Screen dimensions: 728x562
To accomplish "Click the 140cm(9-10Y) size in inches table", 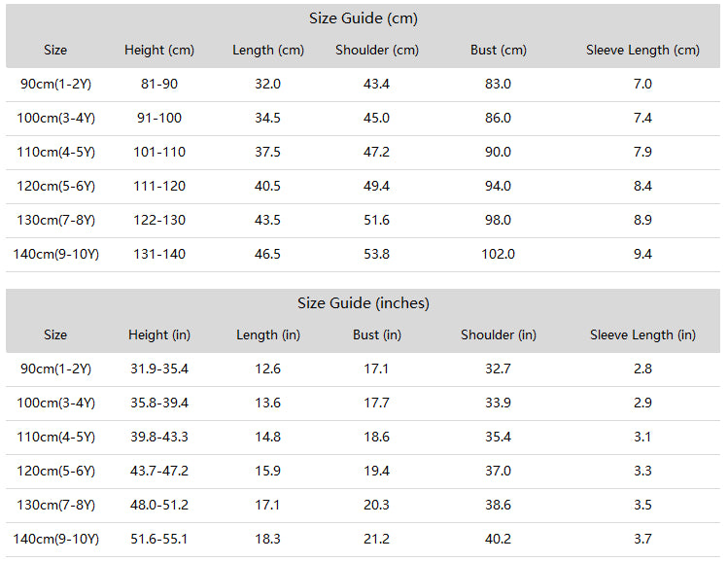I will pyautogui.click(x=55, y=539).
